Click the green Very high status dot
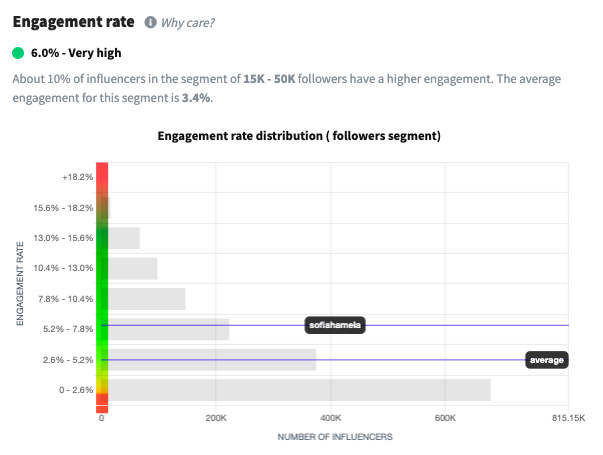603x455 pixels. (x=18, y=53)
